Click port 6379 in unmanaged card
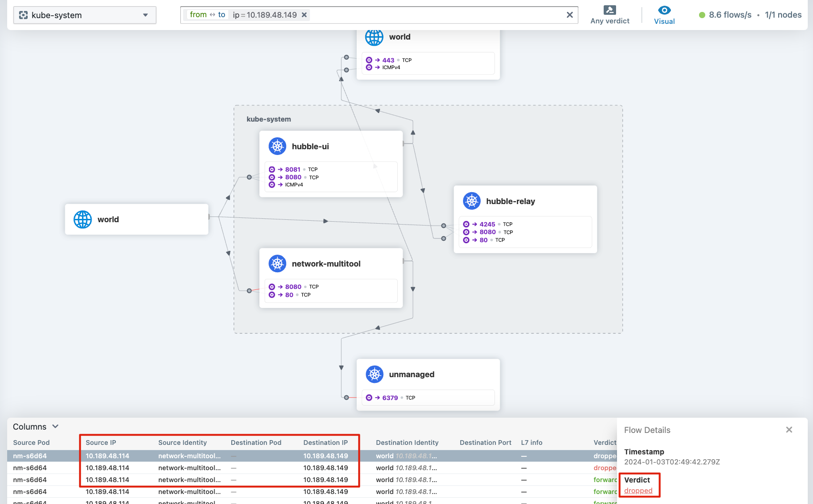Screen dimensions: 813x504 (390, 398)
